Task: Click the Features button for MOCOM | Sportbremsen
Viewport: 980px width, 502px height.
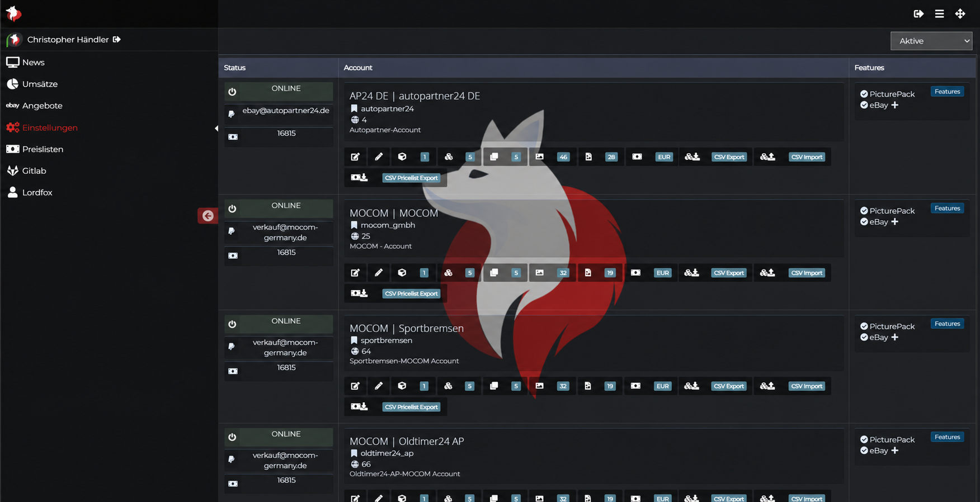Action: coord(947,324)
